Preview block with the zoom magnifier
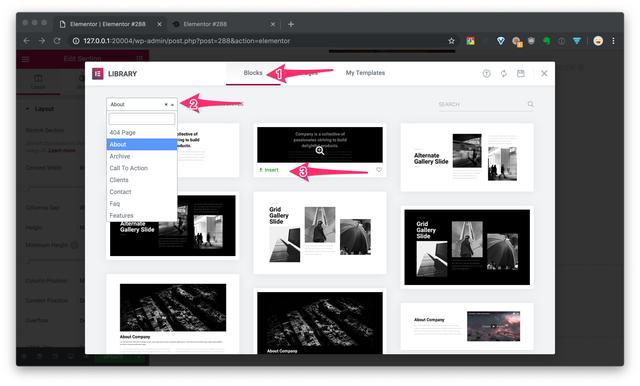 (x=320, y=151)
